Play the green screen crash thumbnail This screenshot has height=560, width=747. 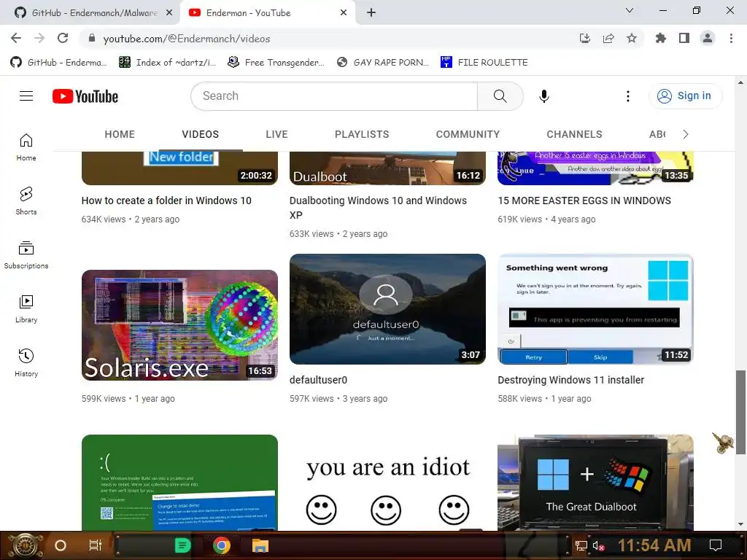click(179, 483)
